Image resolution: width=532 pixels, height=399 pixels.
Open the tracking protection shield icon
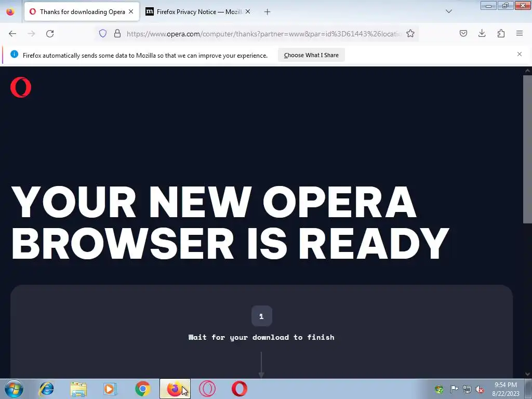click(x=103, y=33)
